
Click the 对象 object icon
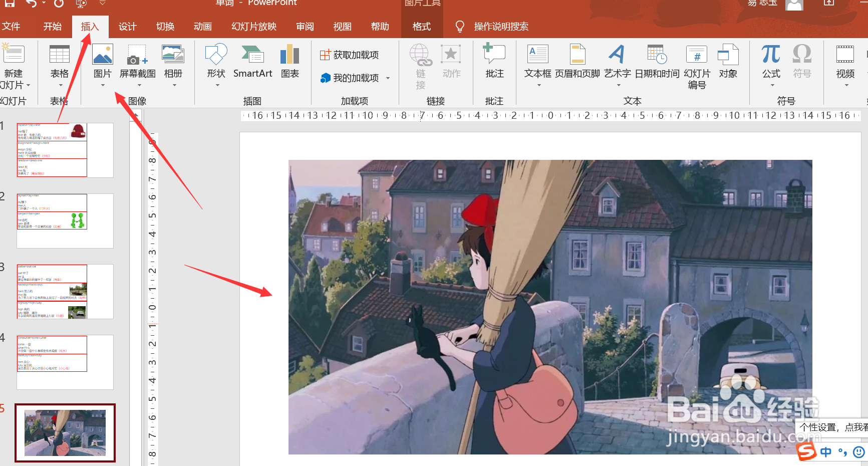[728, 54]
